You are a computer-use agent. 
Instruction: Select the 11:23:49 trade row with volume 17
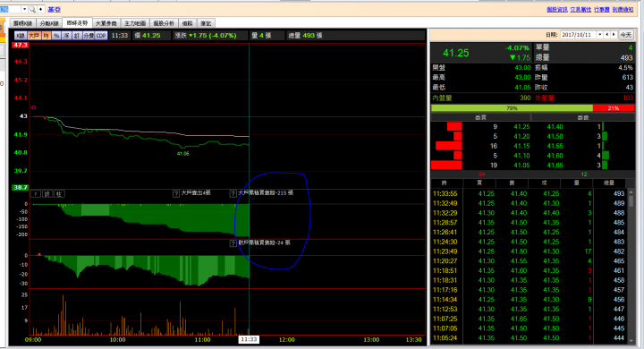tap(529, 251)
